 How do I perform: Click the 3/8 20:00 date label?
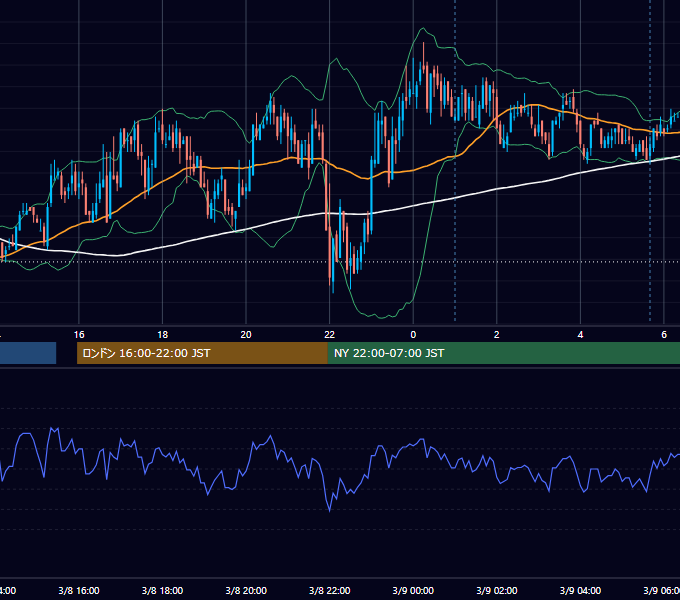point(246,590)
